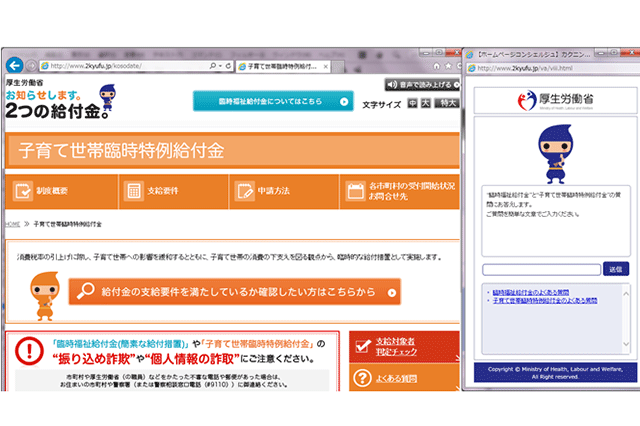
Task: Click the browser forward arrow button
Action: [x=31, y=66]
